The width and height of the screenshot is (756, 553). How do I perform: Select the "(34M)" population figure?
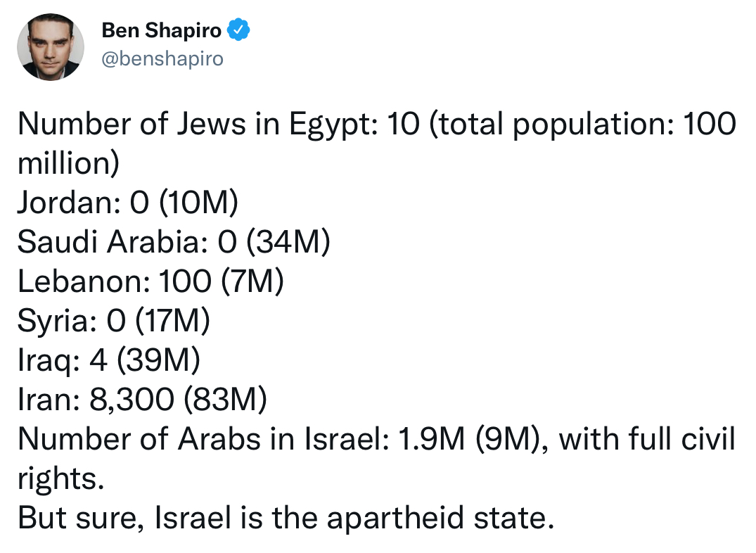tap(288, 241)
